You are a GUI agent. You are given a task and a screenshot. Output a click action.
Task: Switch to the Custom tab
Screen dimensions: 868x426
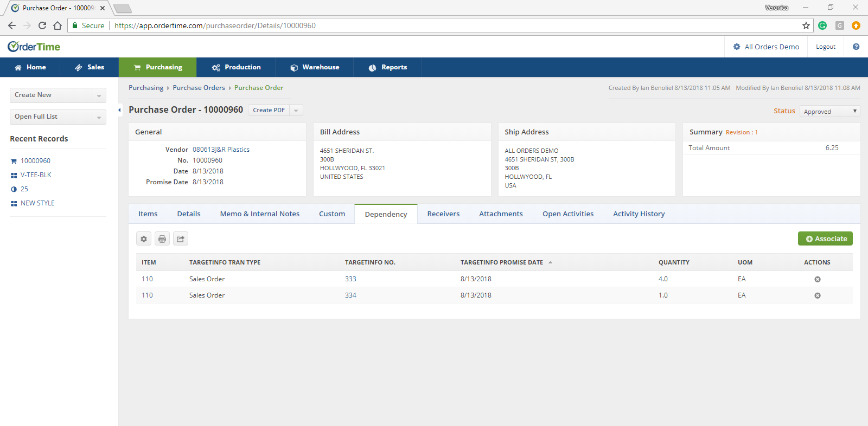[x=332, y=214]
